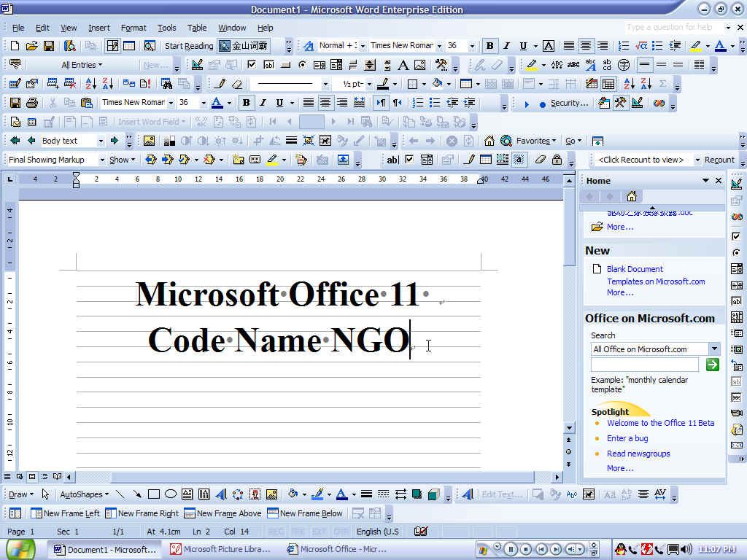
Task: Toggle Bold in the top formatting toolbar
Action: coord(489,46)
